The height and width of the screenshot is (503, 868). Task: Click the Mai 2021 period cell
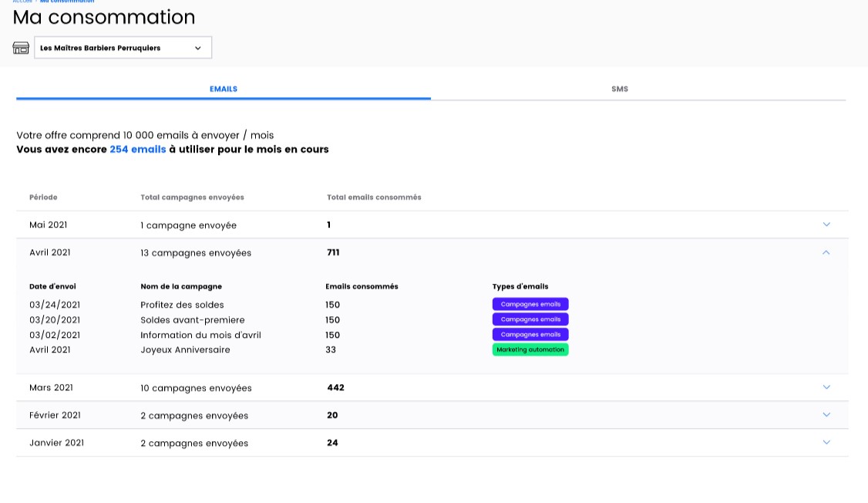[x=48, y=224]
